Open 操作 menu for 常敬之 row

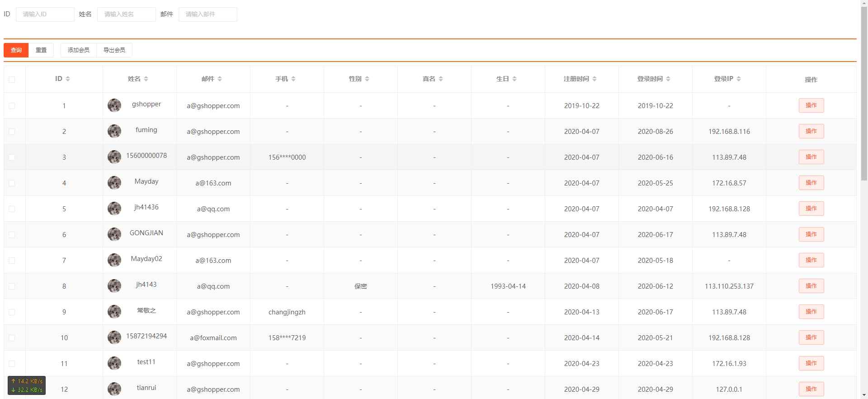coord(811,312)
